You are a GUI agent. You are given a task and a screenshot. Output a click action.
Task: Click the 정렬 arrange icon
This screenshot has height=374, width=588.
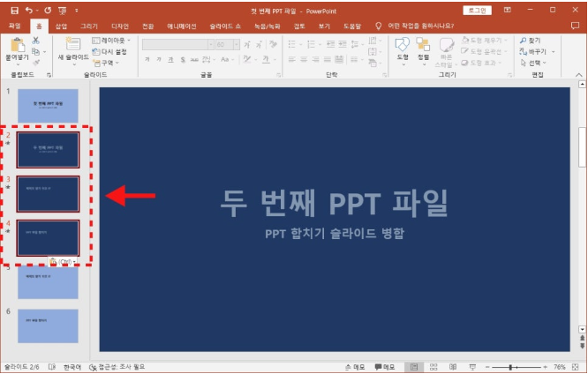[x=423, y=49]
